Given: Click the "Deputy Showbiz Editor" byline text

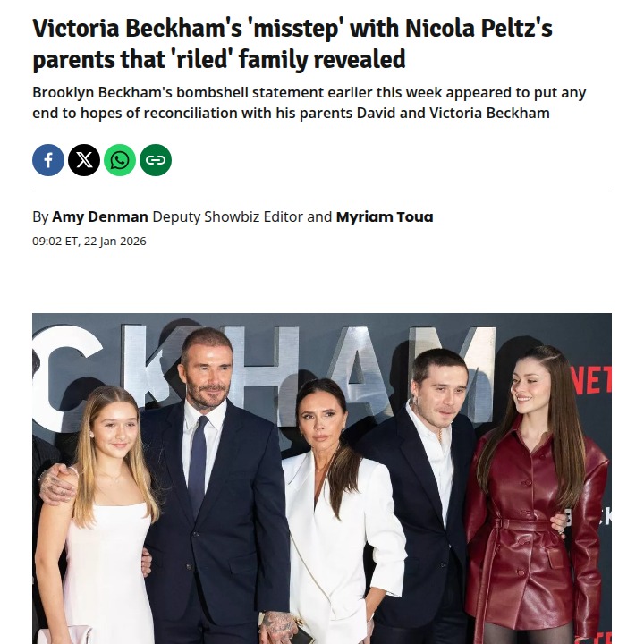Looking at the screenshot, I should click(x=227, y=216).
